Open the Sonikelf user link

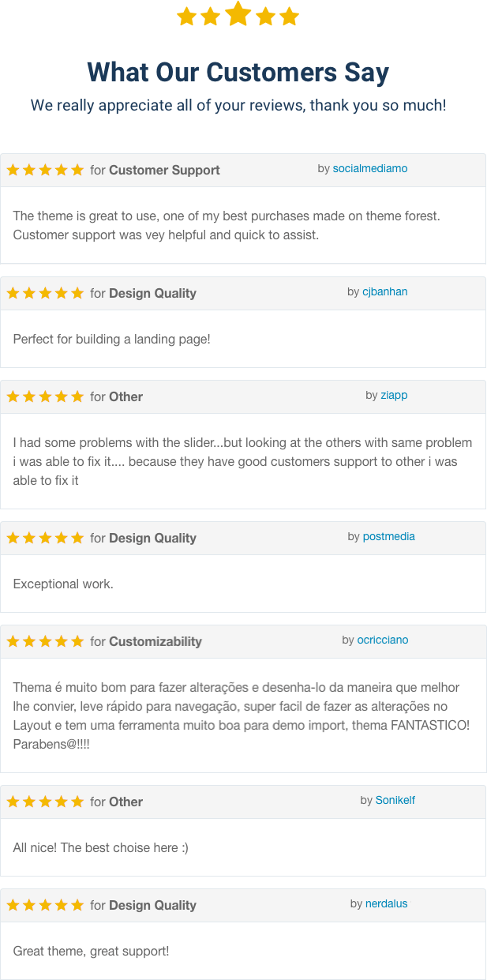[x=395, y=800]
